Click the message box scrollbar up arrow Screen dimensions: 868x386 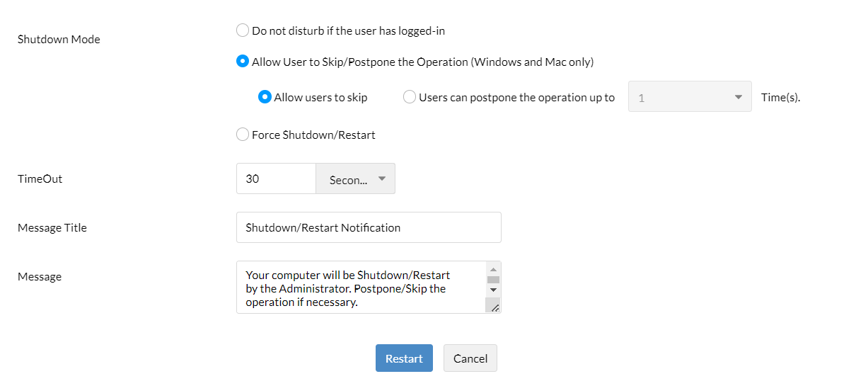pos(494,269)
